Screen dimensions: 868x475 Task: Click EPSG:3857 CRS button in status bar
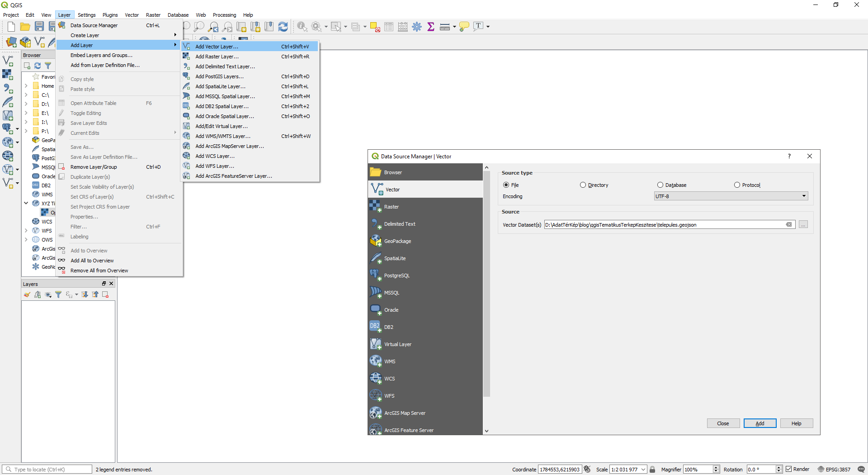834,470
